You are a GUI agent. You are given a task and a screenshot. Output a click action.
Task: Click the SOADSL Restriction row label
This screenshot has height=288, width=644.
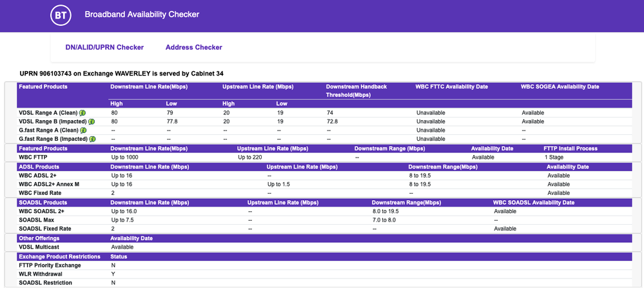pyautogui.click(x=45, y=283)
